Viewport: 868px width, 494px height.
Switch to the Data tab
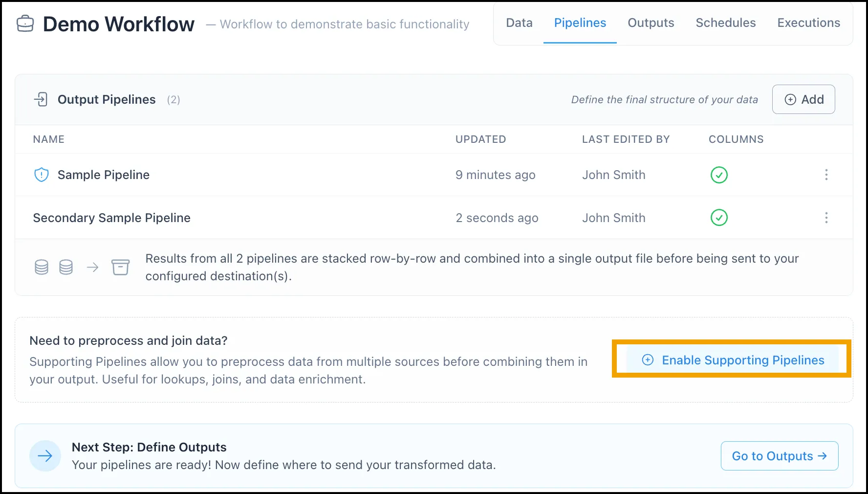coord(519,23)
